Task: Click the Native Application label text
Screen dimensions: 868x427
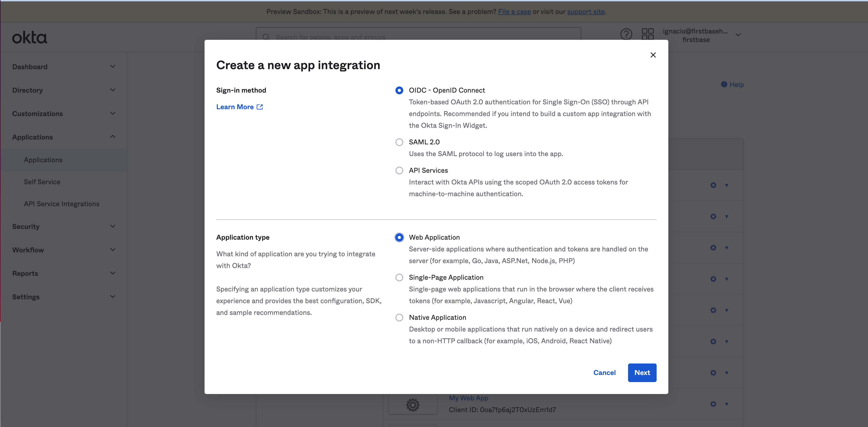Action: click(437, 317)
